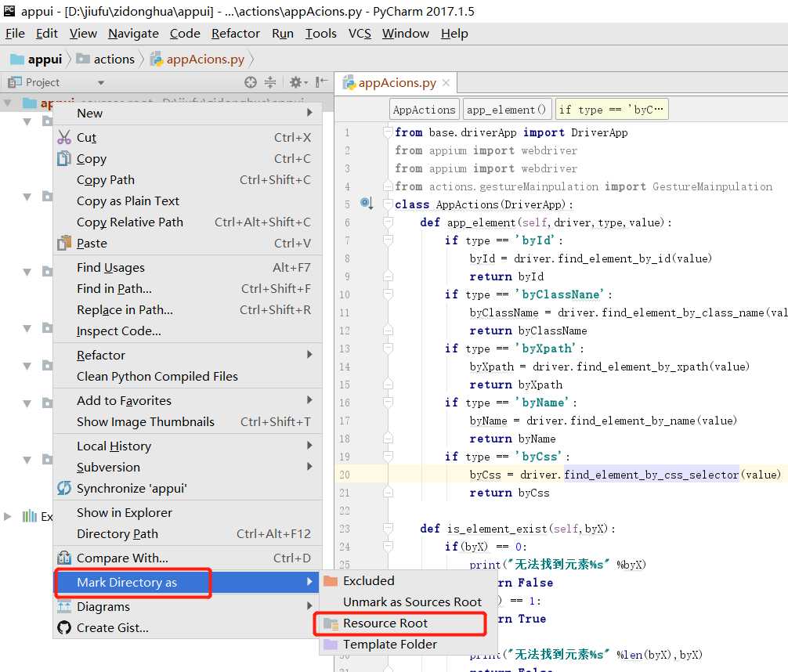Screen dimensions: 788x672
Task: Click the Resource Root folder icon
Action: (331, 623)
